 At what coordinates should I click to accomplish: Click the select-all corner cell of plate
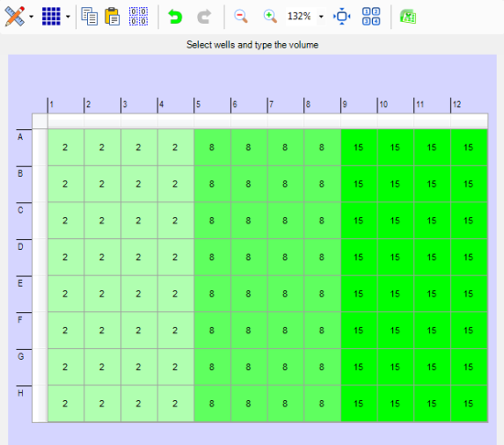click(39, 121)
